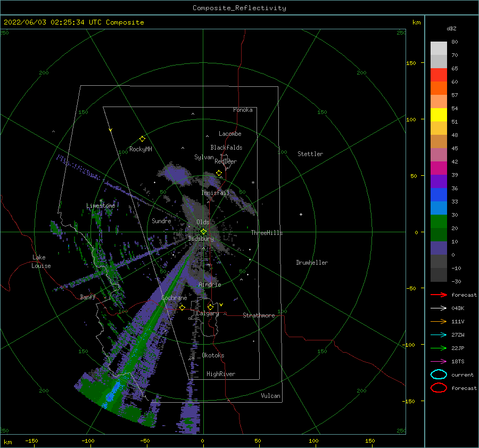Click the 'Stettler' city label
The width and height of the screenshot is (479, 448).
coord(310,154)
